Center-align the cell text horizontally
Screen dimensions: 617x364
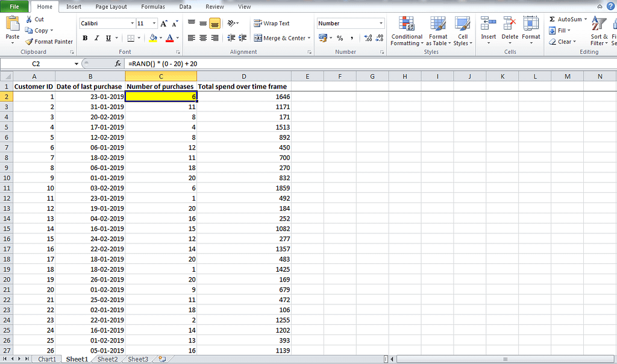pos(203,38)
